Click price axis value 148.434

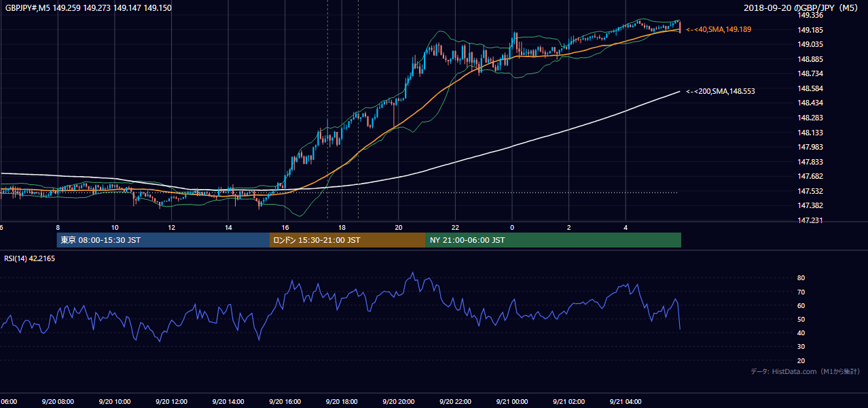(810, 103)
